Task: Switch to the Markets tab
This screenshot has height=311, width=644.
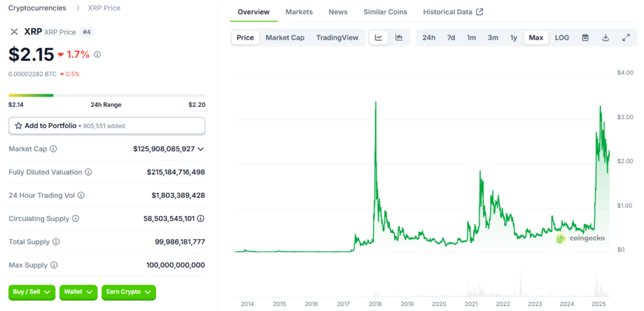Action: (x=299, y=12)
